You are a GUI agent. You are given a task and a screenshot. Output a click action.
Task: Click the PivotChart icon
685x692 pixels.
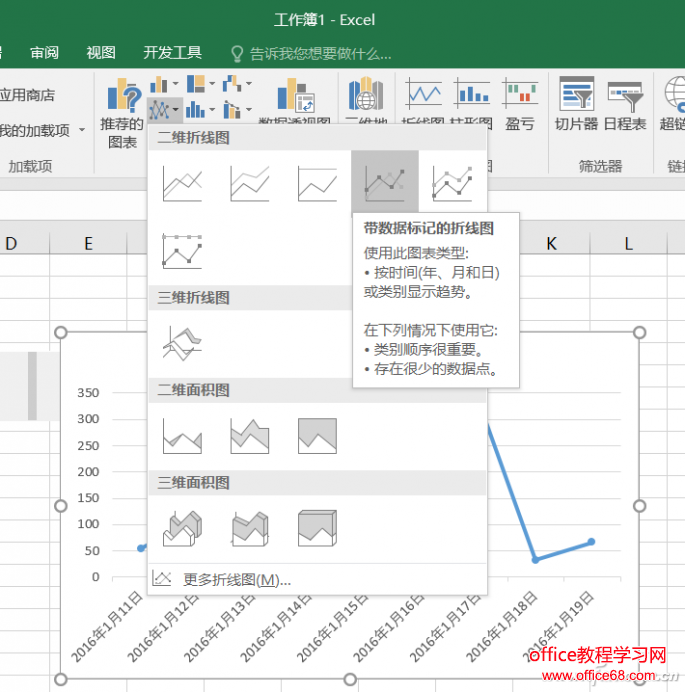tap(295, 95)
